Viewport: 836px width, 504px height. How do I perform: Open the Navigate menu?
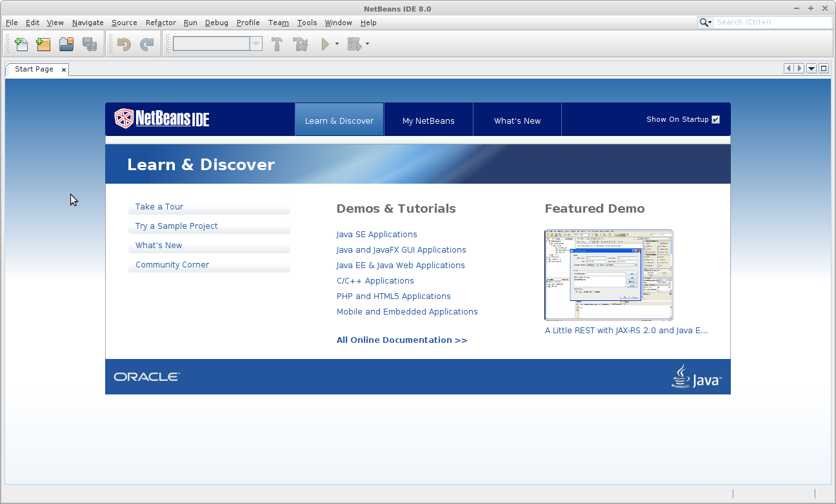(88, 23)
